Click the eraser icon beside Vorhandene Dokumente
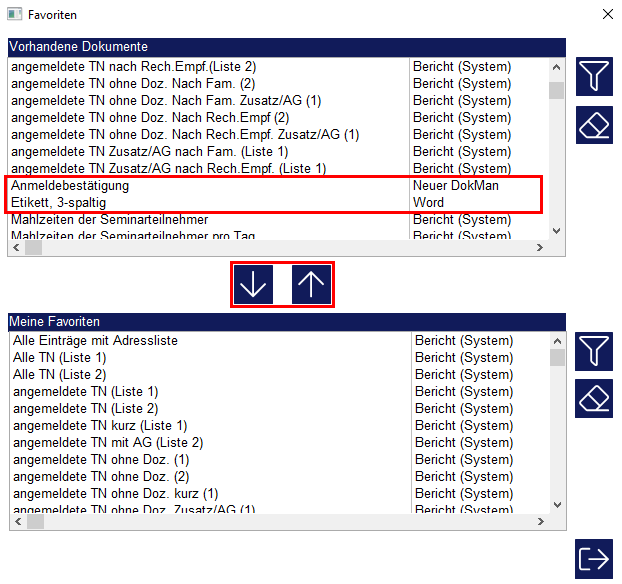Image resolution: width=622 pixels, height=584 pixels. tap(594, 125)
